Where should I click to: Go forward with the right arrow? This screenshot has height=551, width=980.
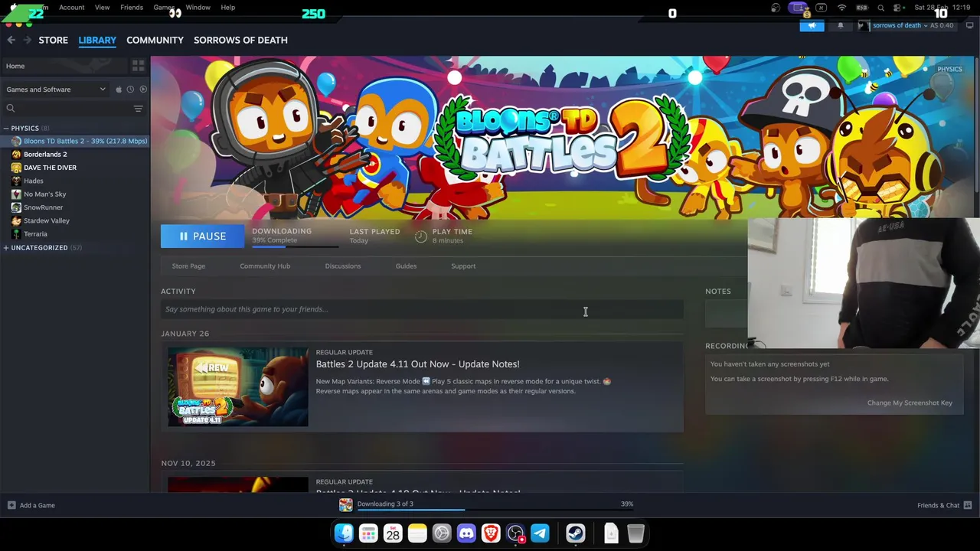click(x=28, y=40)
